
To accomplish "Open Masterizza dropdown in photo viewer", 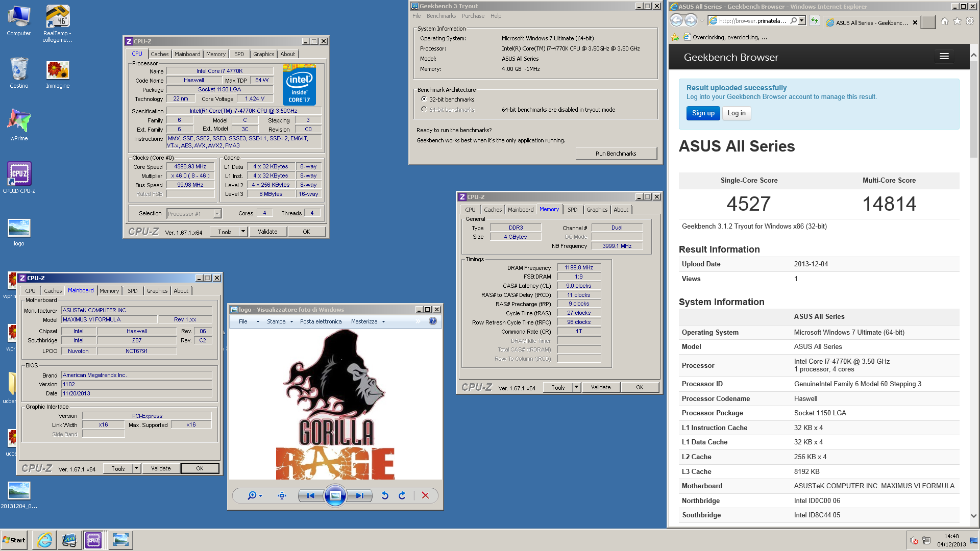I will 368,321.
